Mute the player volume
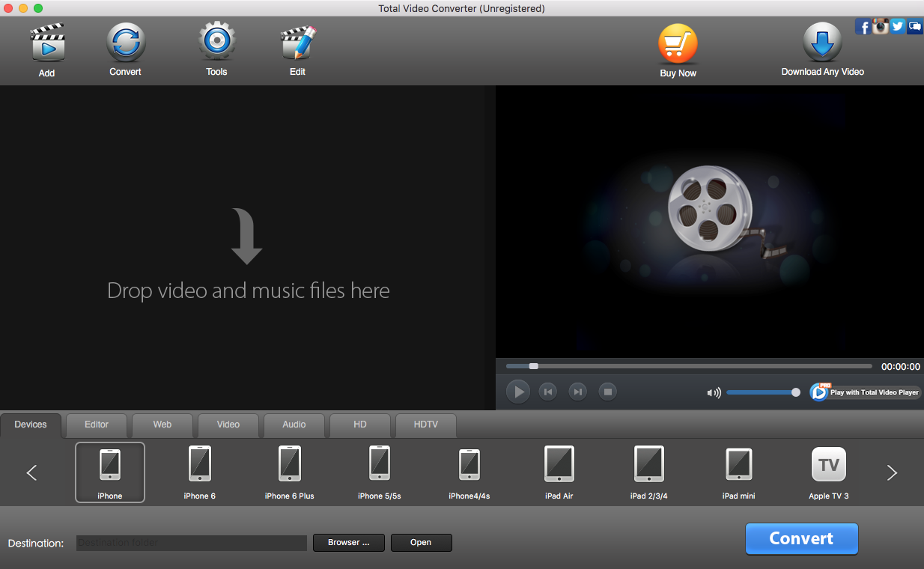924x569 pixels. click(713, 392)
